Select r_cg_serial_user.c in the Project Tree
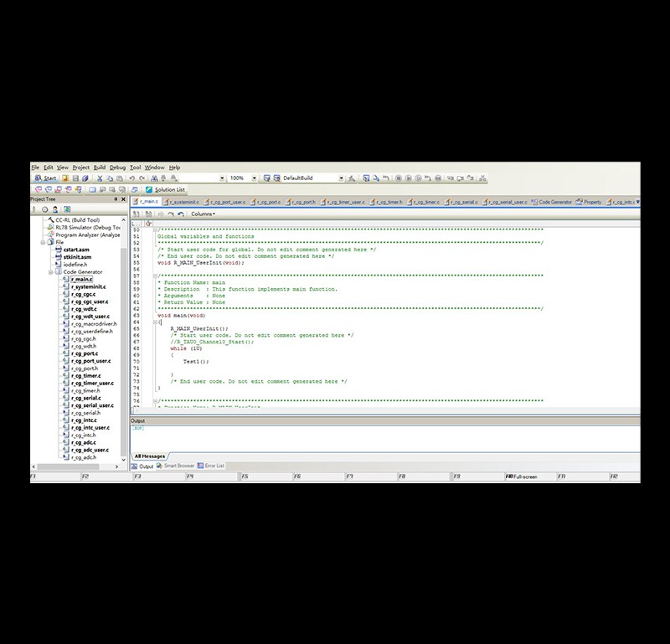Viewport: 670px width, 644px height. [x=92, y=405]
